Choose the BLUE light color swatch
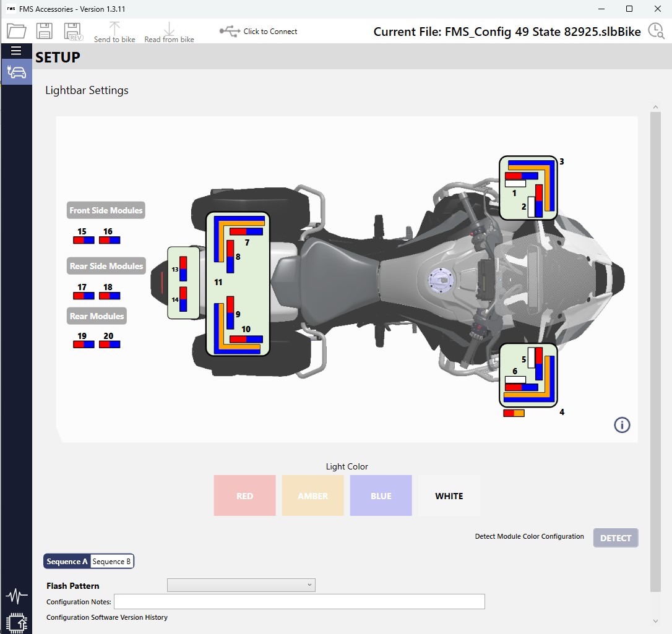Viewport: 672px width, 634px height. (381, 495)
